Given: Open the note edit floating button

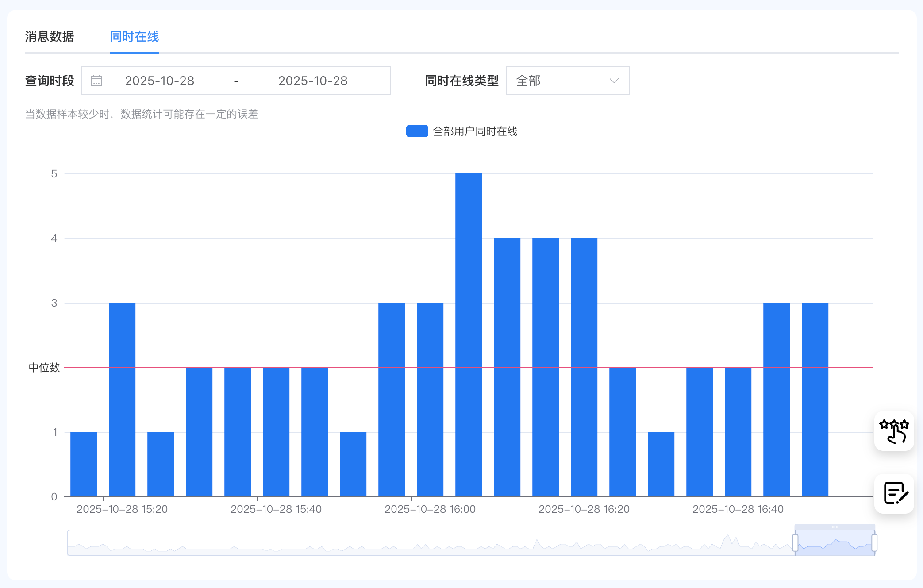Looking at the screenshot, I should pos(894,493).
